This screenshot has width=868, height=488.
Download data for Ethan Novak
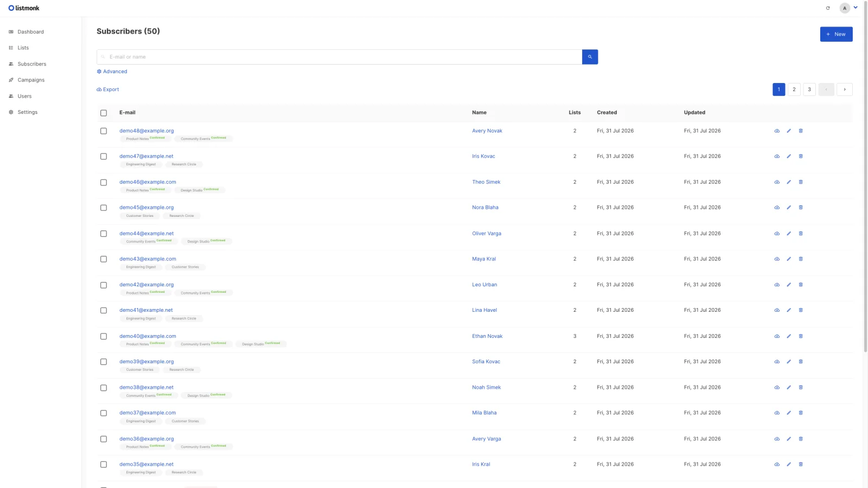(777, 336)
